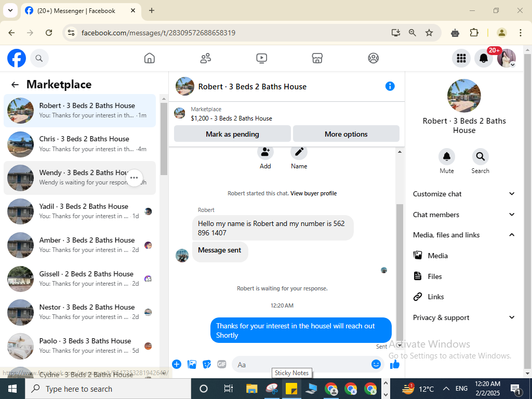The width and height of the screenshot is (532, 399).
Task: Click the Facebook search magnifier icon
Action: (x=39, y=58)
